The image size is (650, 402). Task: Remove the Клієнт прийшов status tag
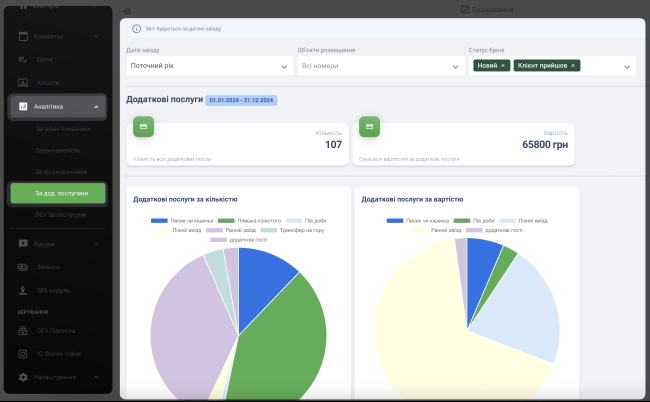(573, 65)
